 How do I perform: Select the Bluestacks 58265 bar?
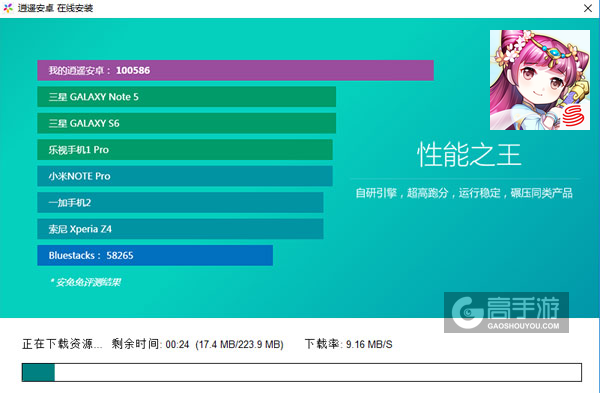tap(155, 255)
